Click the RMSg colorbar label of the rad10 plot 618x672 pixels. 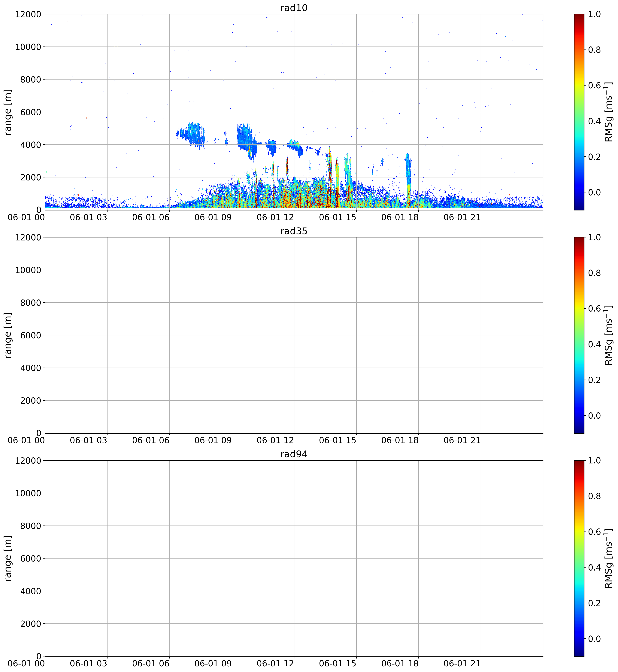[x=609, y=112]
